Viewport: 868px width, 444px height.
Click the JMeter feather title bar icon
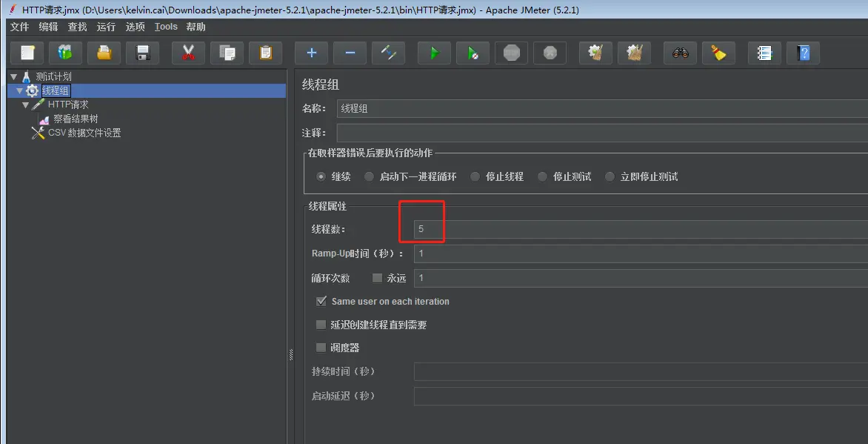tap(13, 10)
